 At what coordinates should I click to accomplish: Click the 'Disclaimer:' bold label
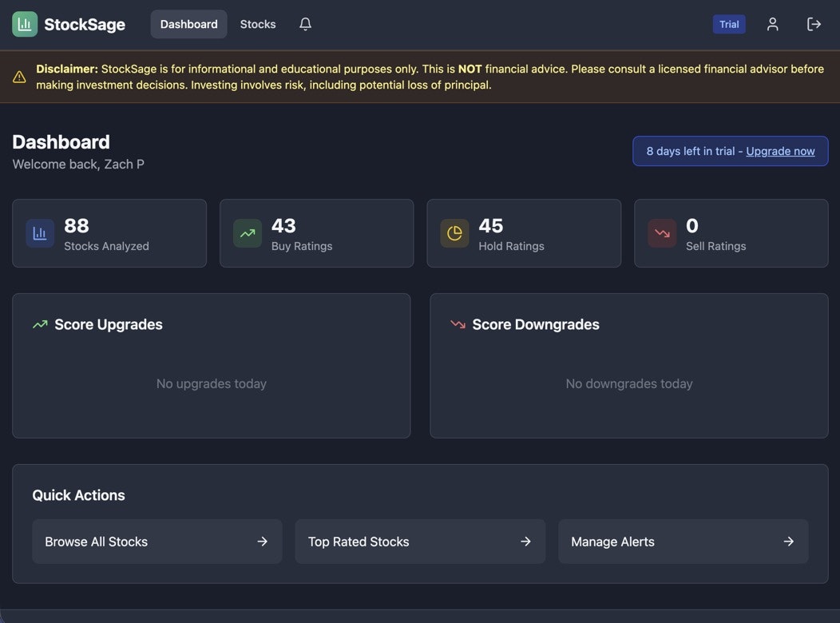[x=67, y=69]
